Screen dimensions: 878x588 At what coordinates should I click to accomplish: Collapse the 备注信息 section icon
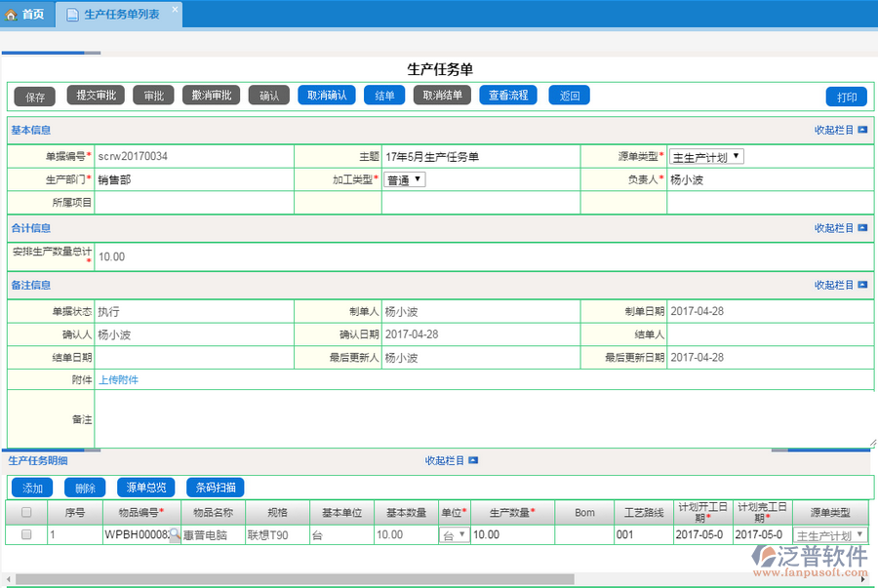(x=862, y=286)
